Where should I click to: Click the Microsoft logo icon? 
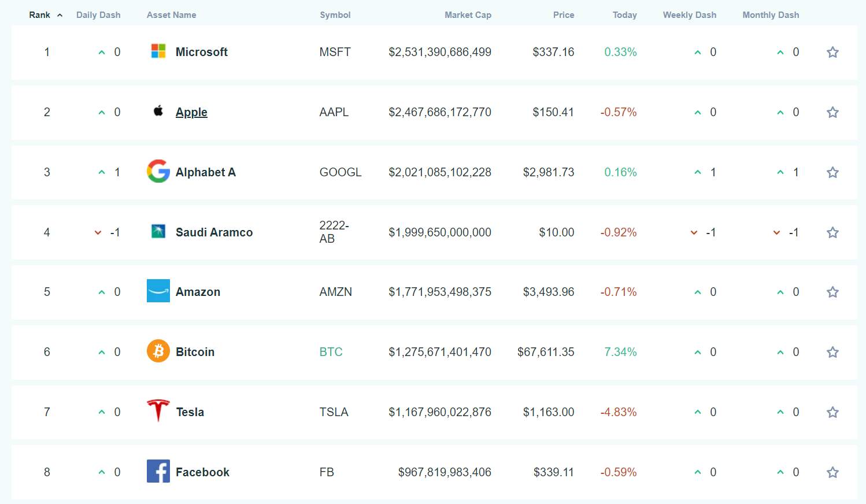tap(158, 51)
